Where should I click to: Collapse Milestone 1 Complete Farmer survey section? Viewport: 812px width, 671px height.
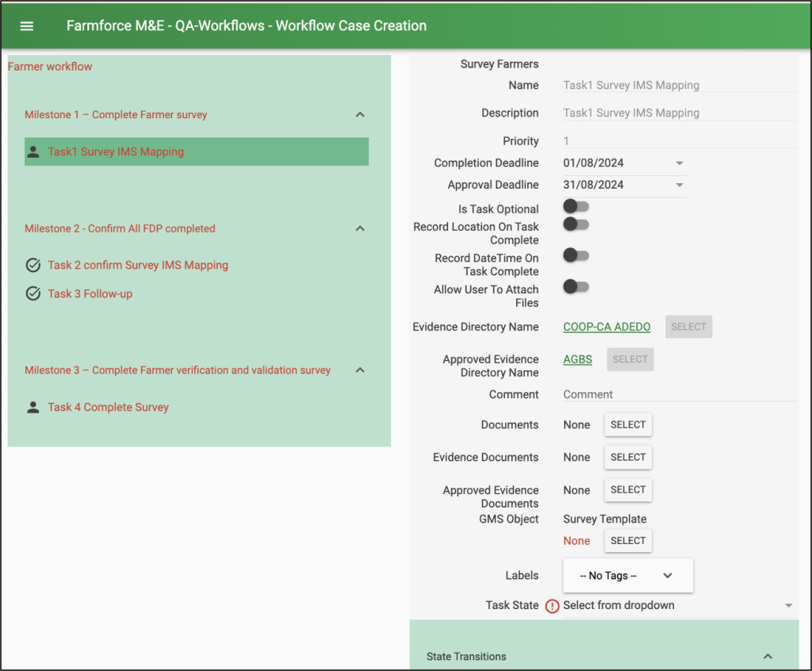tap(360, 114)
